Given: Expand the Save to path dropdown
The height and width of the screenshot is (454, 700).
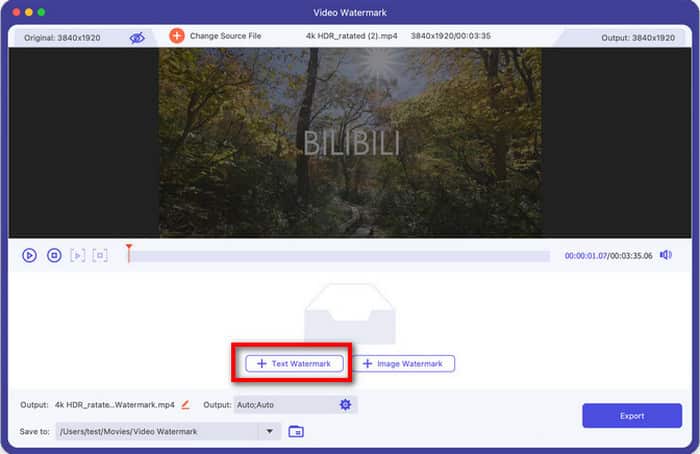Looking at the screenshot, I should coord(269,431).
